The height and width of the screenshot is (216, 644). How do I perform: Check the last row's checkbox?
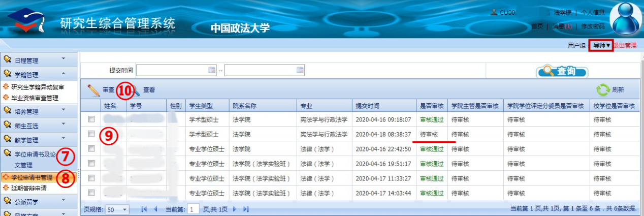91,193
